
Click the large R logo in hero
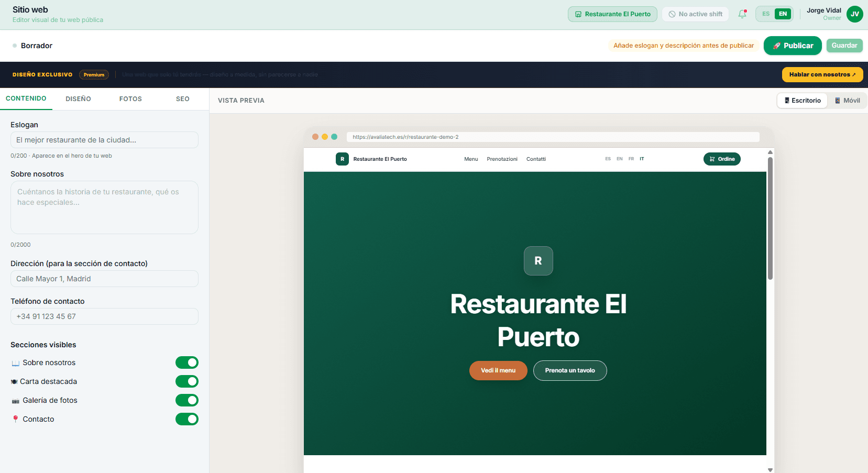tap(538, 261)
